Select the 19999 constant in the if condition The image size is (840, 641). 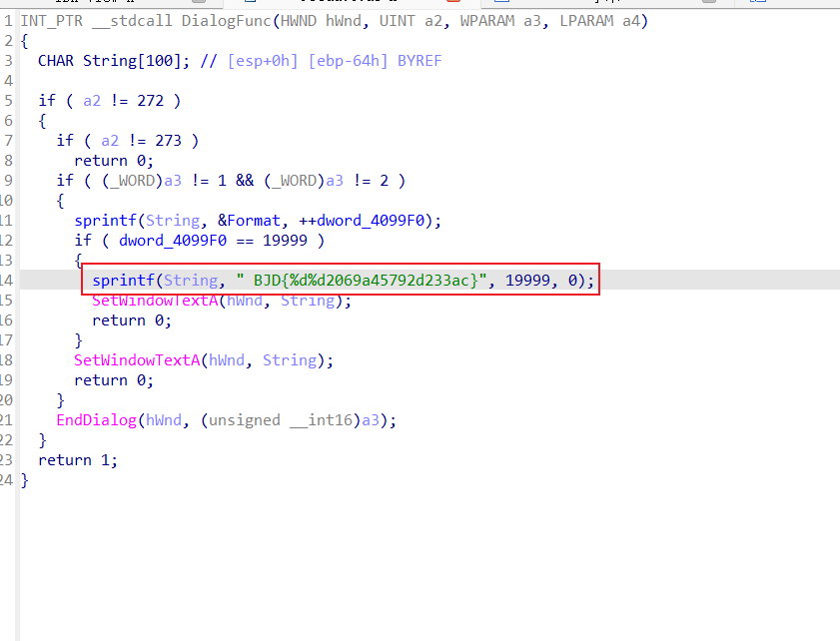pos(292,241)
